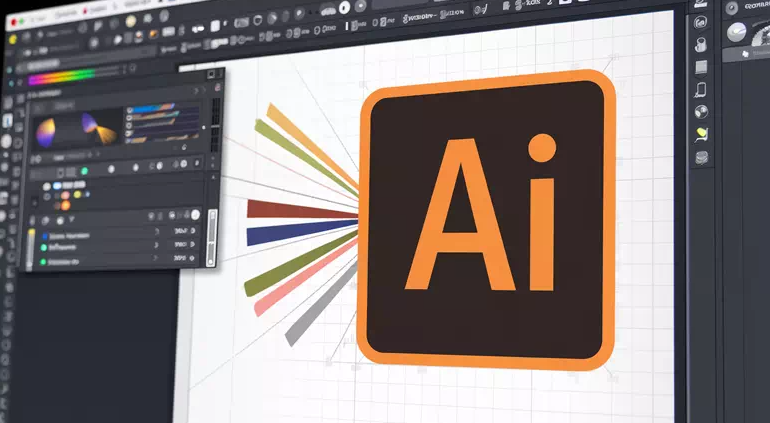Select the highlighted white tool in left toolbox
Screen dimensions: 770x423
coord(7,120)
